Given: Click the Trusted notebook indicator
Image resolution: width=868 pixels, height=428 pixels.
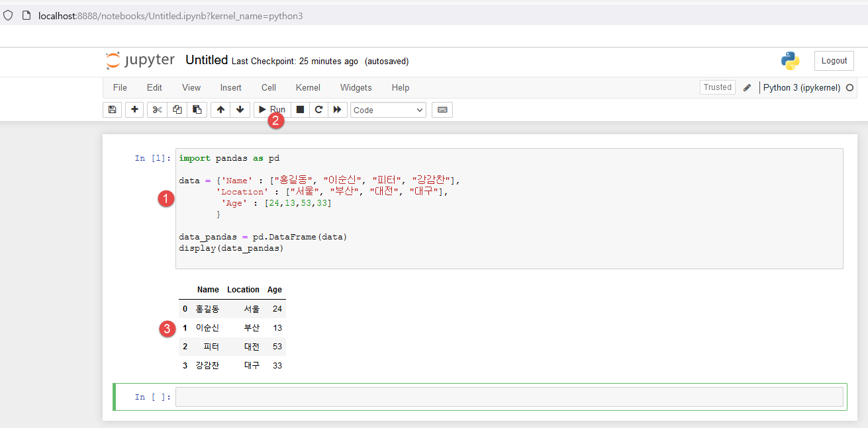Looking at the screenshot, I should click(718, 87).
